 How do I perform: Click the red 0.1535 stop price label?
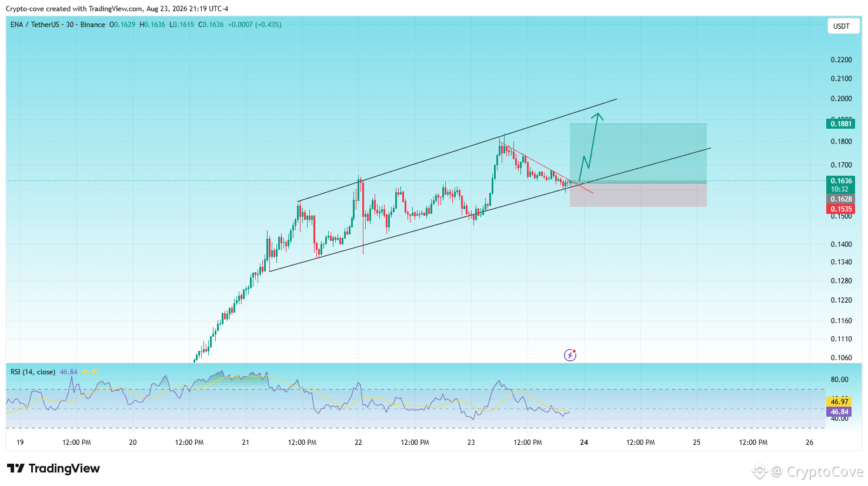pos(840,209)
